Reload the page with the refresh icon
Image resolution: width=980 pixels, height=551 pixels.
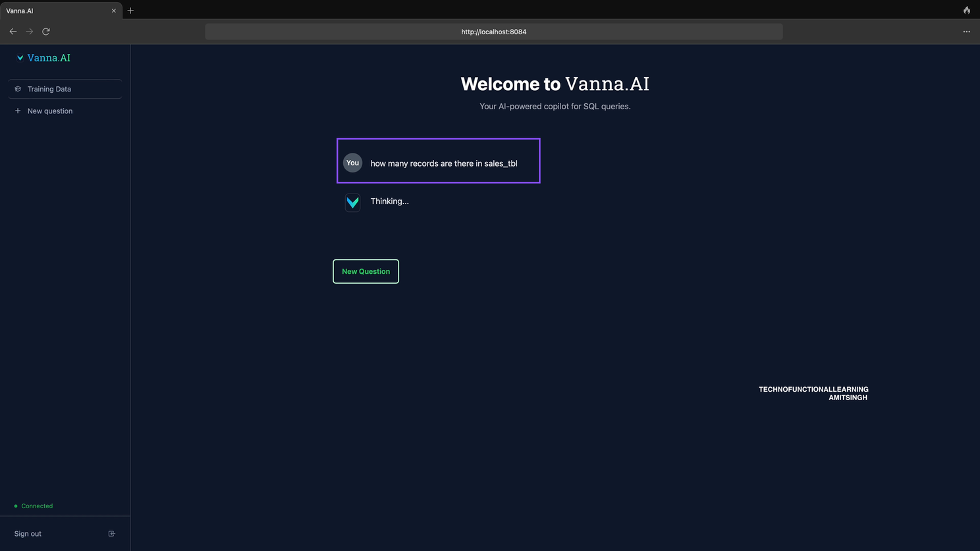click(46, 32)
